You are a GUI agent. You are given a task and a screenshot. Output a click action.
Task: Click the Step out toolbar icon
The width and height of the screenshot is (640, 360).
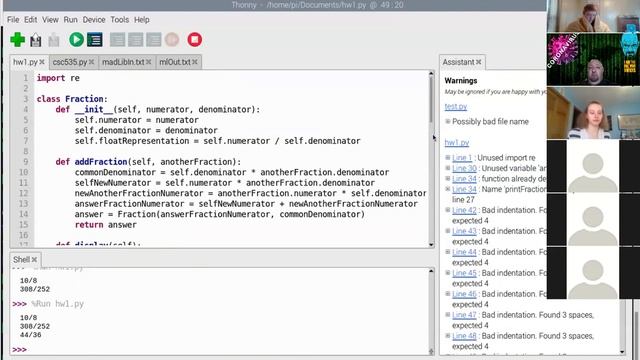[x=154, y=40]
